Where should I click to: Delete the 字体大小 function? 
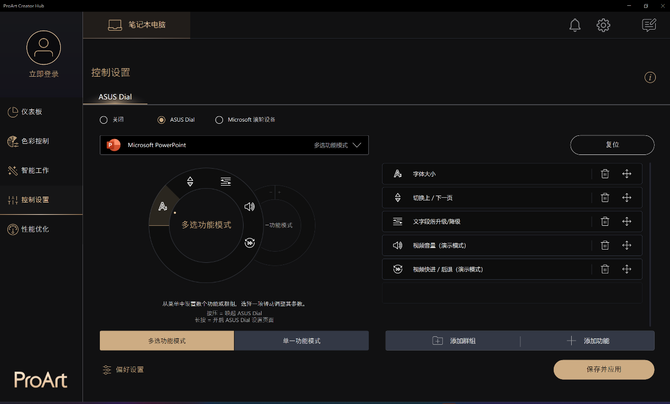pos(605,174)
